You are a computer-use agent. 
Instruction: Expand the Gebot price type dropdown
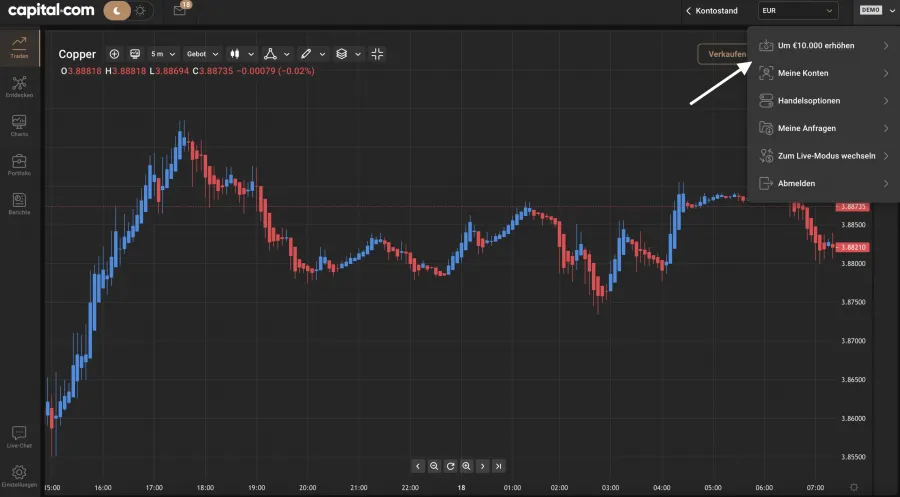[x=202, y=54]
